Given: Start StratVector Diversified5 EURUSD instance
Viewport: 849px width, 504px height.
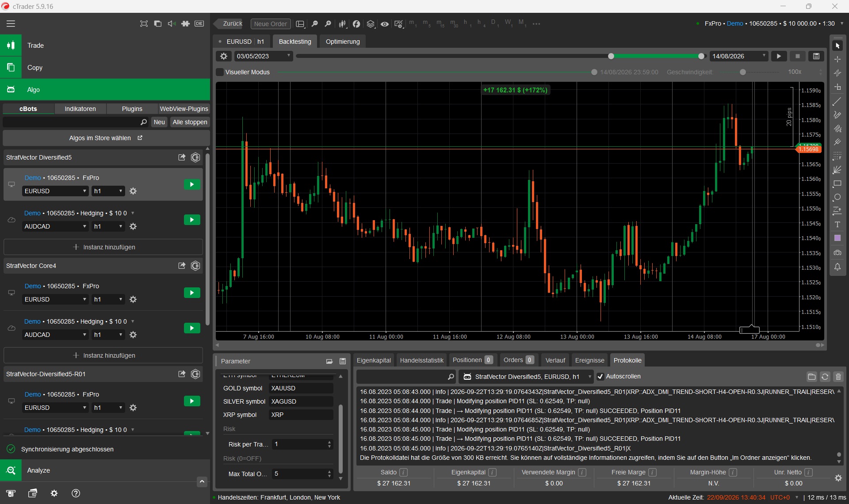Looking at the screenshot, I should tap(192, 184).
